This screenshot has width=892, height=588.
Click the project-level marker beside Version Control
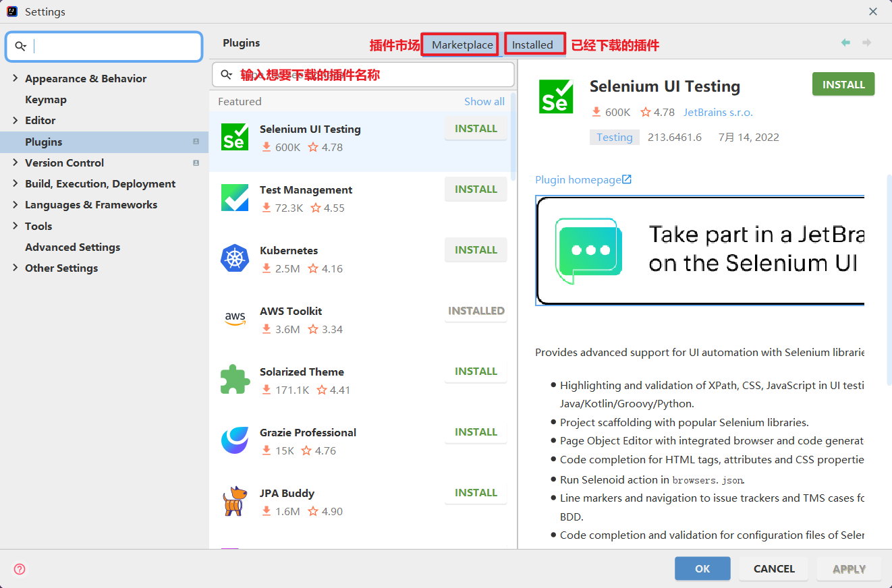[x=196, y=163]
